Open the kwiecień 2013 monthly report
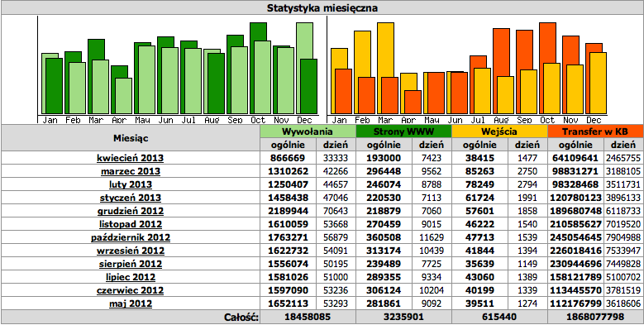 click(x=130, y=158)
